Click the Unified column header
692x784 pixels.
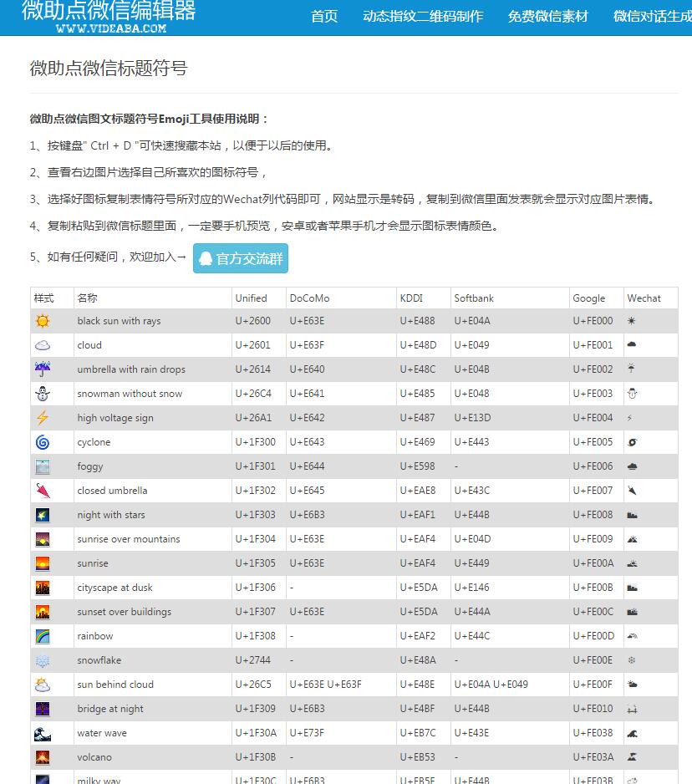pyautogui.click(x=251, y=298)
